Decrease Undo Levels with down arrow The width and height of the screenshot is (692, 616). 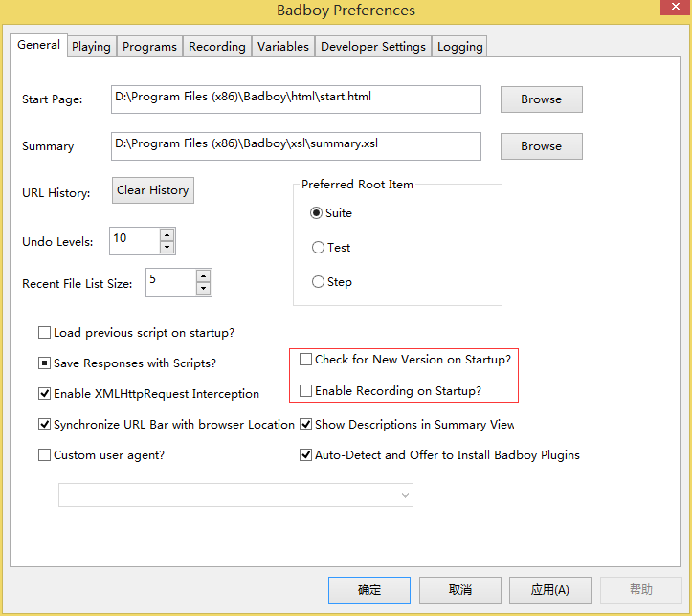pos(167,247)
